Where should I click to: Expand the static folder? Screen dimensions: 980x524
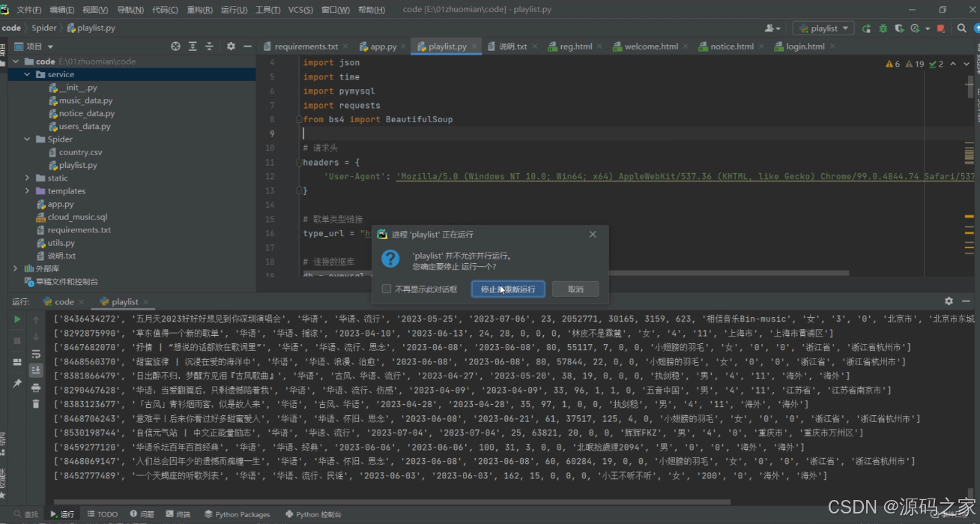click(x=28, y=178)
